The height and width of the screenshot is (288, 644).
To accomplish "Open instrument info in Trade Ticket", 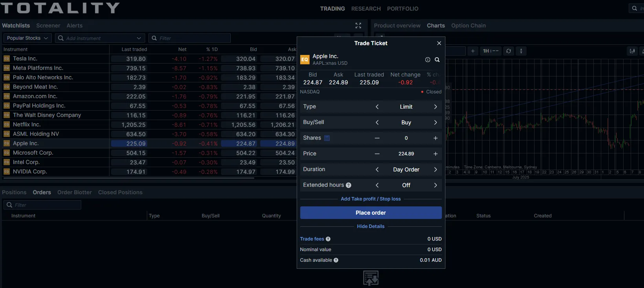I will pos(427,60).
